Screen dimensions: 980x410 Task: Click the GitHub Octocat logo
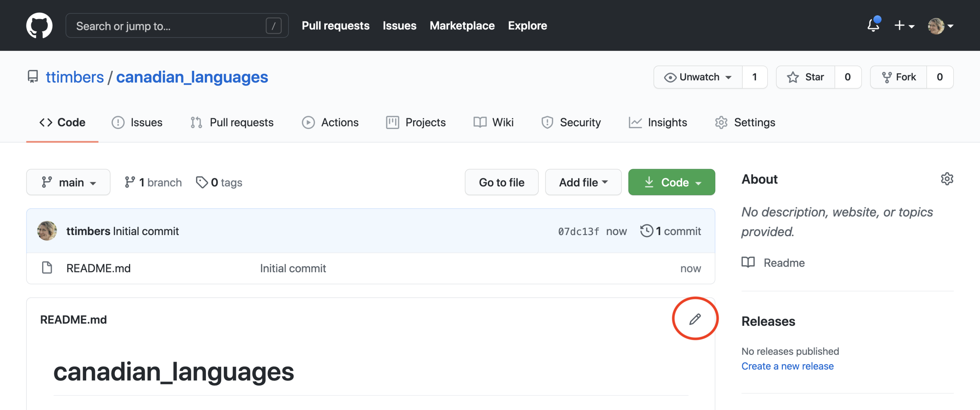click(x=39, y=26)
